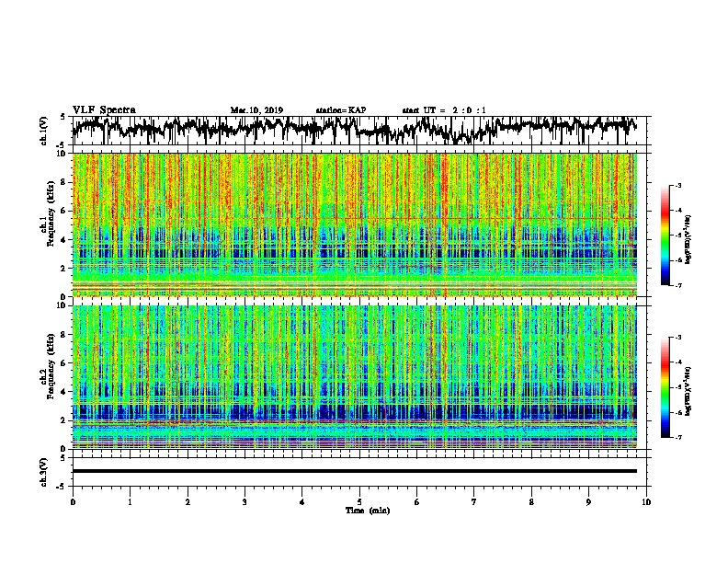Click the time axis tick label "7"
Viewport: 728px width, 563px height.
[474, 501]
